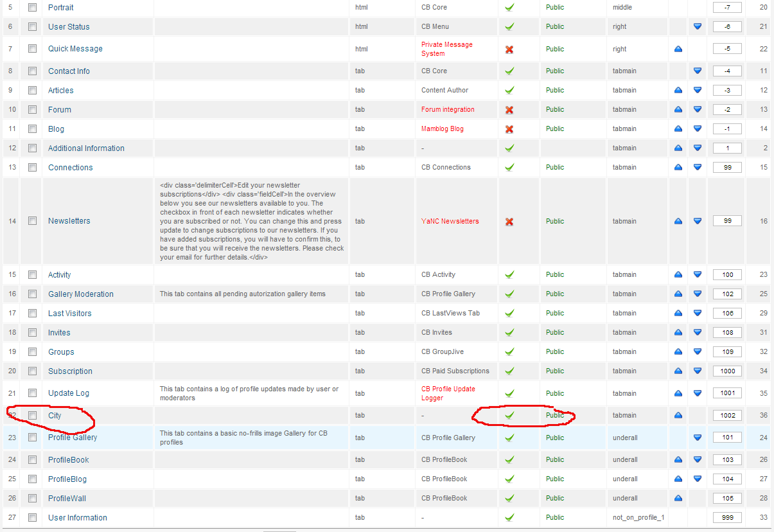Check the Portrait row checkbox
The height and width of the screenshot is (532, 774).
pos(32,8)
